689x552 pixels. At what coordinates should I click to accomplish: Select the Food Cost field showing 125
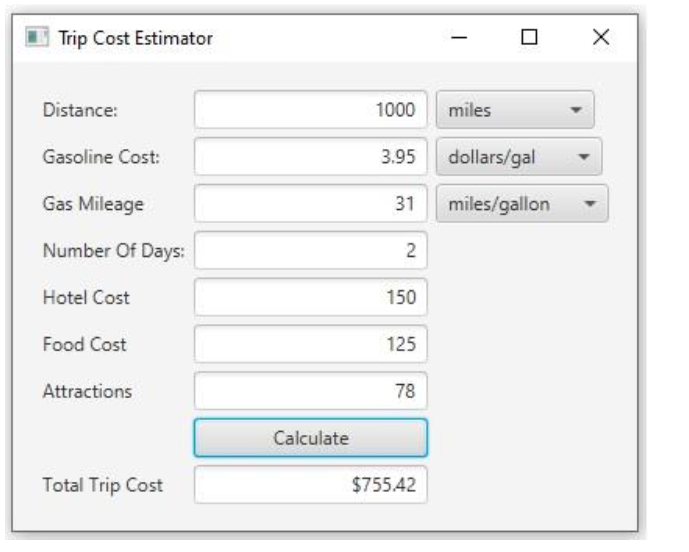[311, 344]
